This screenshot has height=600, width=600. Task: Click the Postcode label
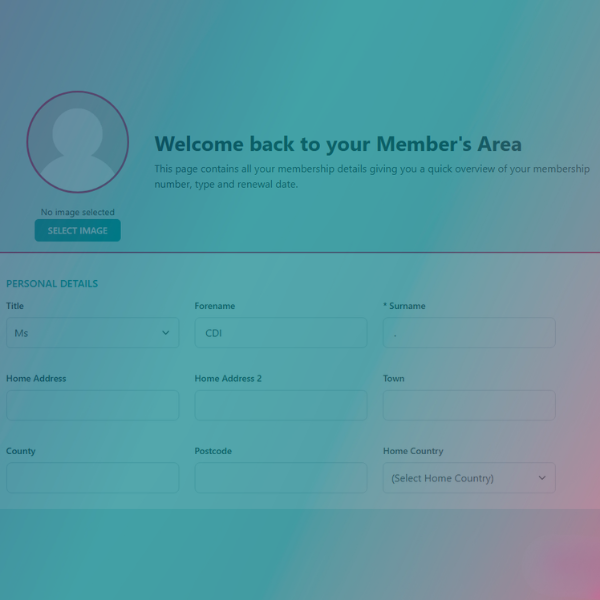(x=213, y=451)
